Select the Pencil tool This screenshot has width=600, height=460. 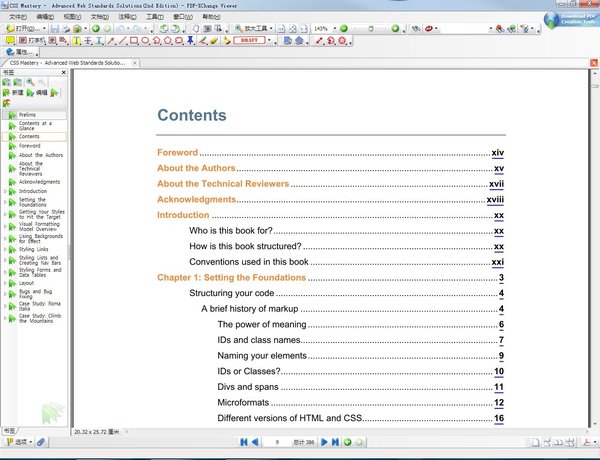click(203, 40)
